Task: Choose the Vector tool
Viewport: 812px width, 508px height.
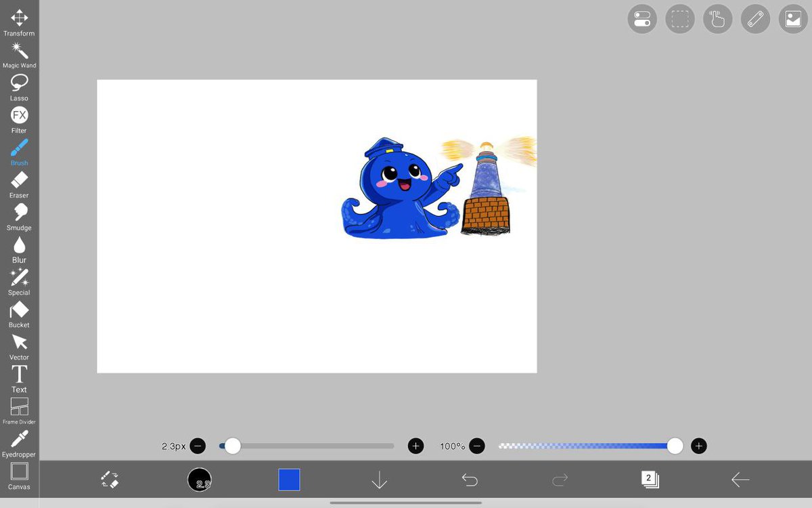Action: 19,347
